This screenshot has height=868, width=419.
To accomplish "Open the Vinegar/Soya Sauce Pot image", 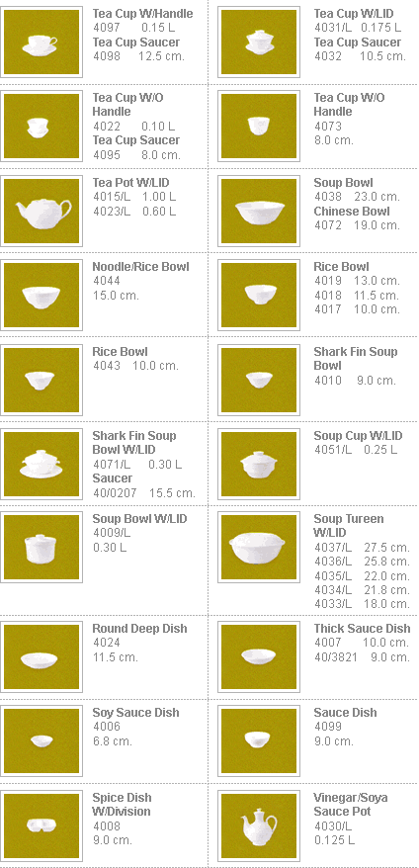I will (x=259, y=825).
